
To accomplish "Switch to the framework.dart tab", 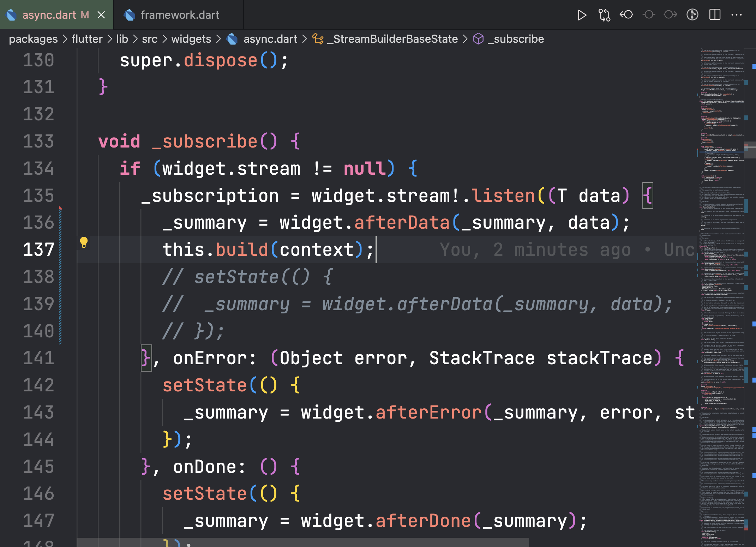I will coord(179,14).
